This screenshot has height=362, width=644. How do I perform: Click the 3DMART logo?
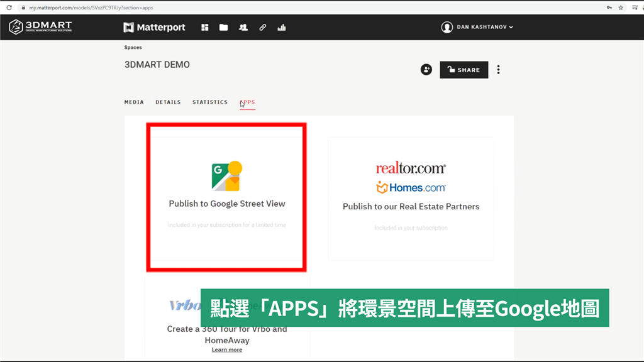click(40, 26)
